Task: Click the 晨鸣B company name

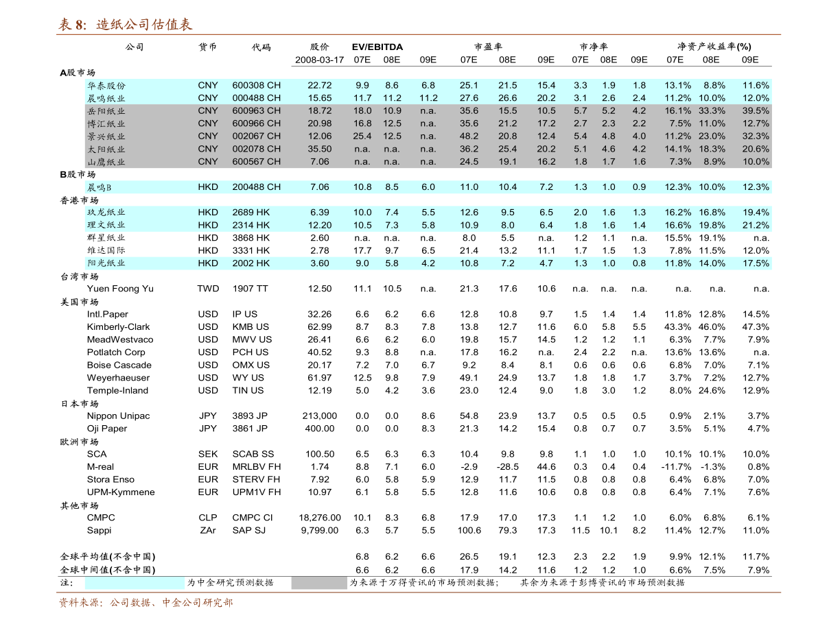Action: pos(99,187)
